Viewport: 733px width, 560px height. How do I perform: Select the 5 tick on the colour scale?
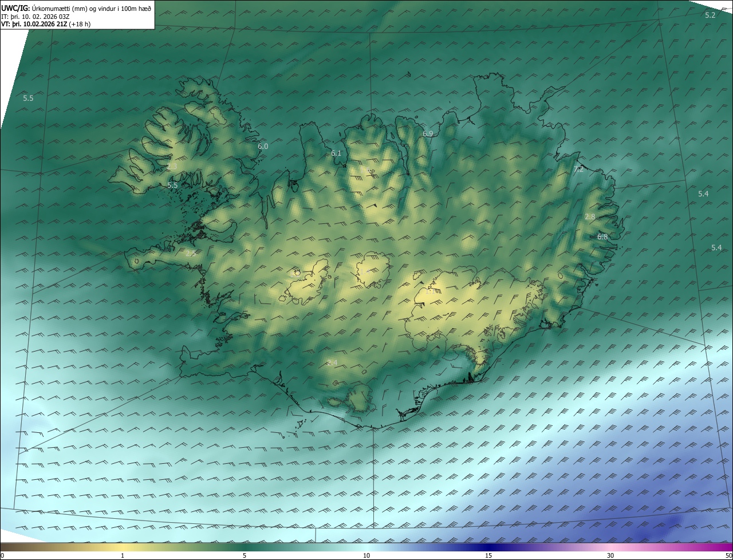pyautogui.click(x=245, y=555)
